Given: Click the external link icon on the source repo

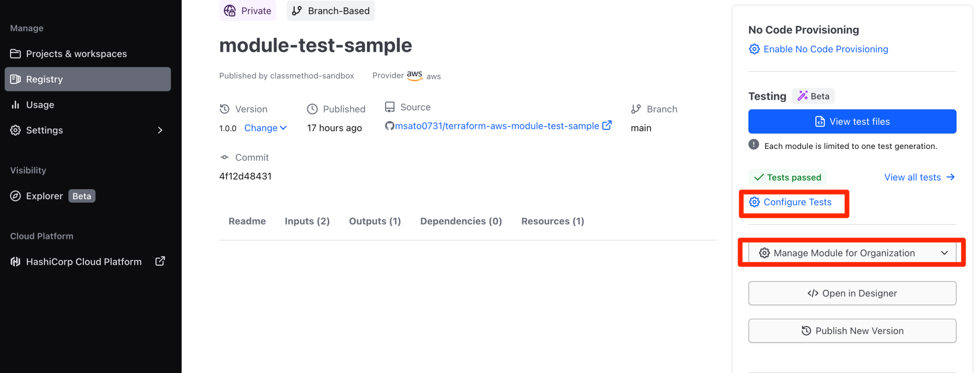Looking at the screenshot, I should click(x=607, y=125).
